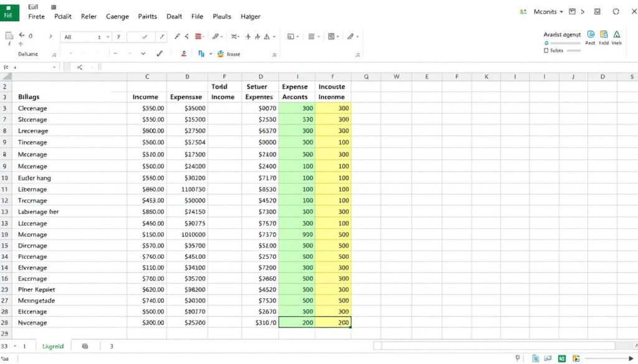This screenshot has height=364, width=638.
Task: Open the Firete menu
Action: pos(36,17)
